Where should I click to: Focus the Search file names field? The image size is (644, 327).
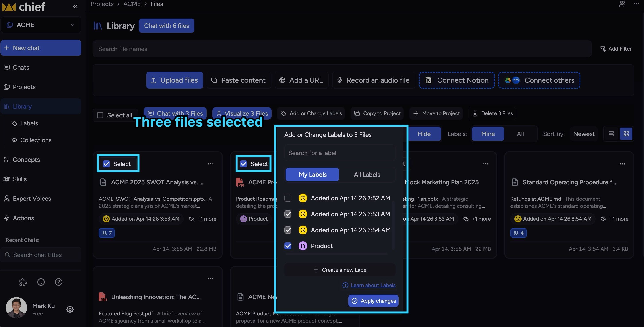342,49
